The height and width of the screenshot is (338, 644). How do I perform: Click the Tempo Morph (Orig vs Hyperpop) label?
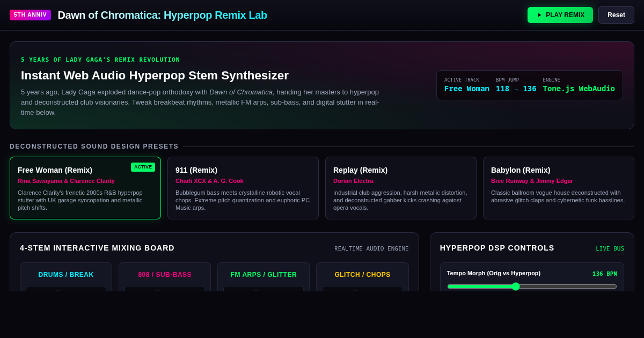click(494, 273)
